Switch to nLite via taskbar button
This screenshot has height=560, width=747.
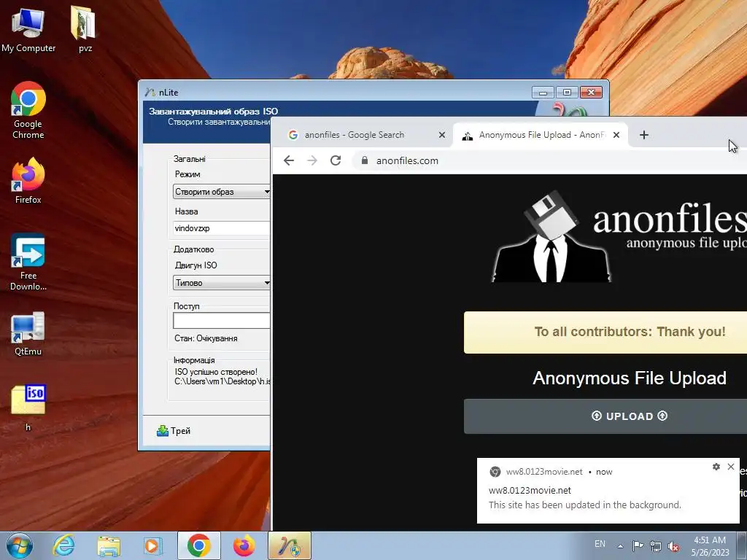click(290, 545)
